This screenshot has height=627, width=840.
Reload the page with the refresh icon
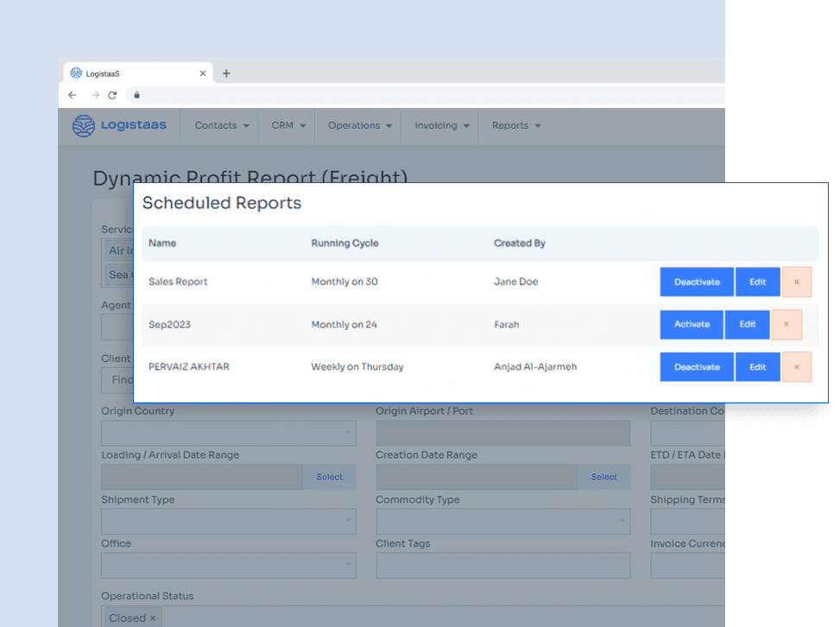pos(112,95)
